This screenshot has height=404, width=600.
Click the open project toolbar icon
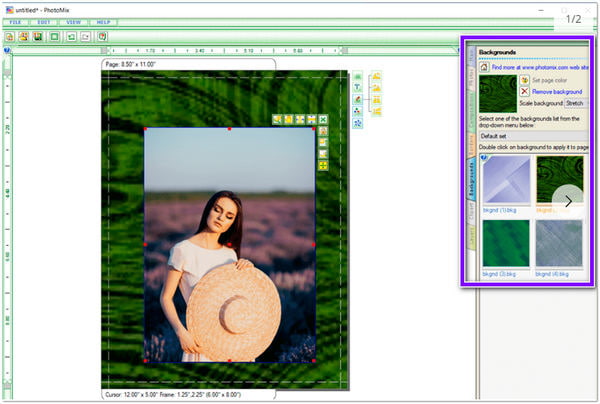point(24,37)
